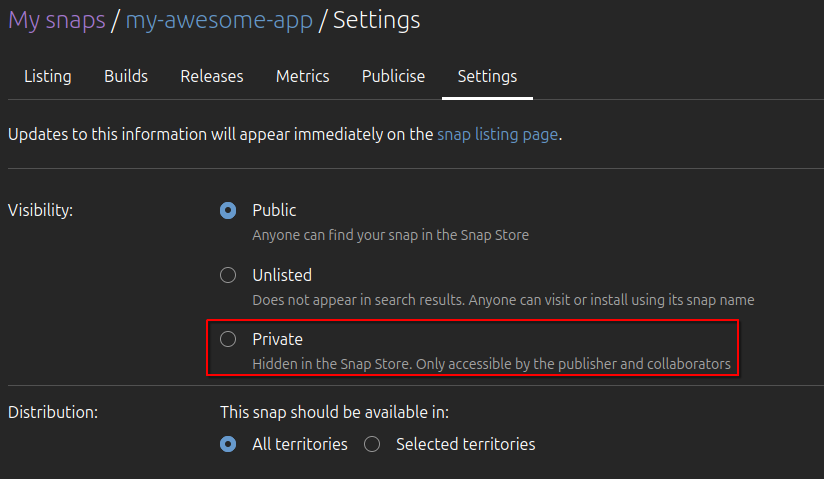824x479 pixels.
Task: Choose the Unlisted visibility radio circle
Action: tap(228, 275)
